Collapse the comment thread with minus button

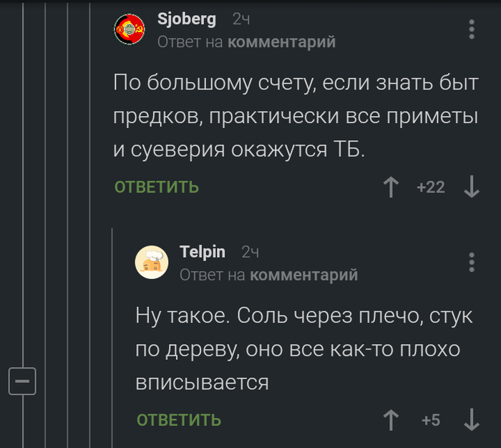[x=22, y=381]
